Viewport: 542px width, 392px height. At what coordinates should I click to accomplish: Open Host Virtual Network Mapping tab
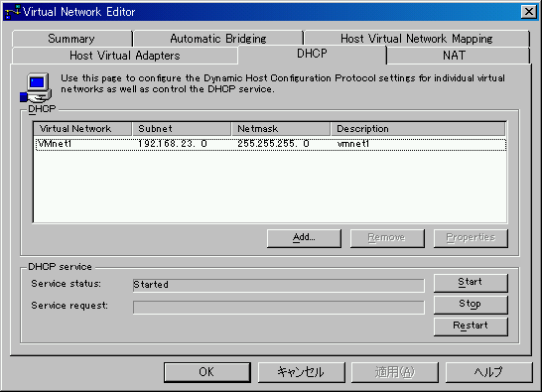click(417, 39)
